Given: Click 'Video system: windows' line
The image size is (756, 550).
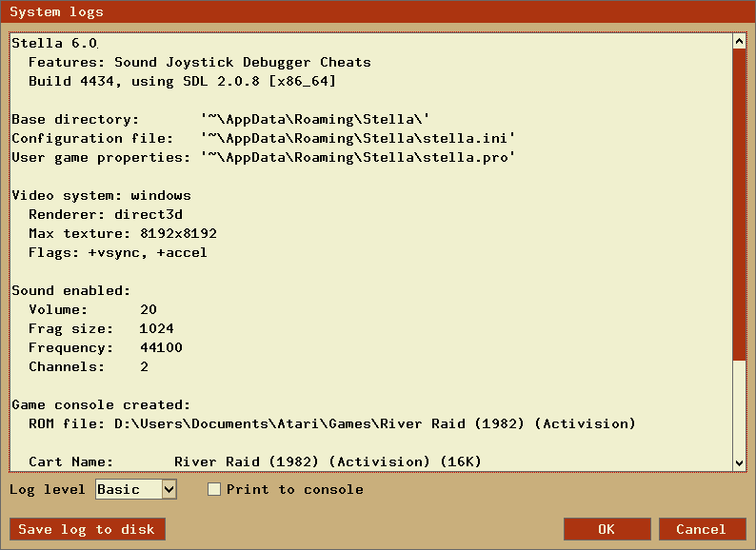Looking at the screenshot, I should point(101,195).
